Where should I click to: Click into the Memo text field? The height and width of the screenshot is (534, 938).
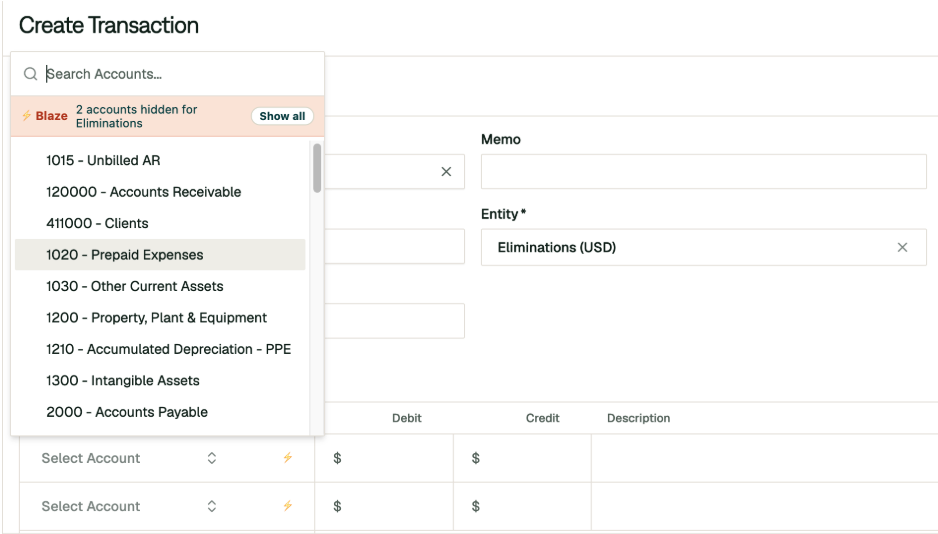(x=704, y=172)
